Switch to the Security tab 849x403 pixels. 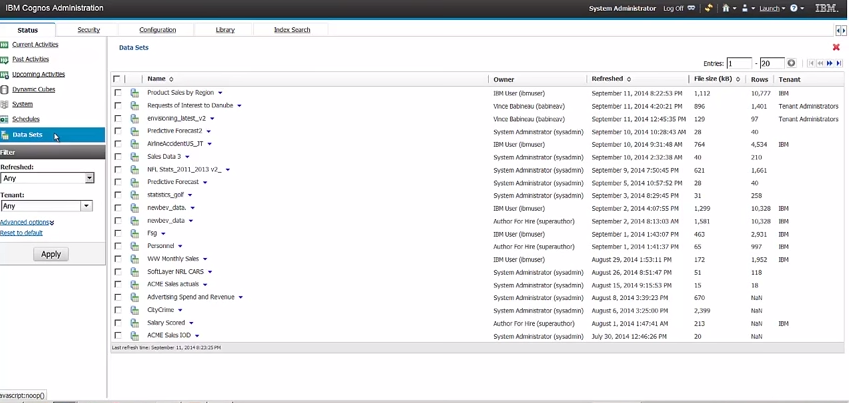88,30
